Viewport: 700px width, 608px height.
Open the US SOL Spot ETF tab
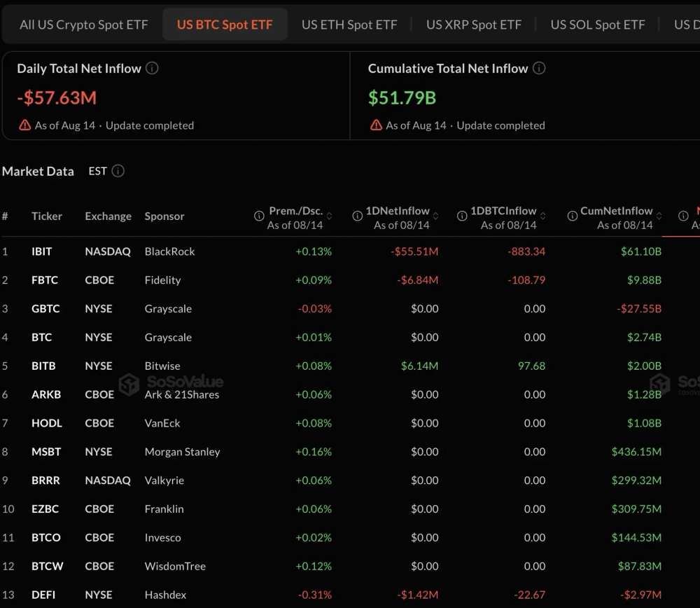(x=598, y=25)
